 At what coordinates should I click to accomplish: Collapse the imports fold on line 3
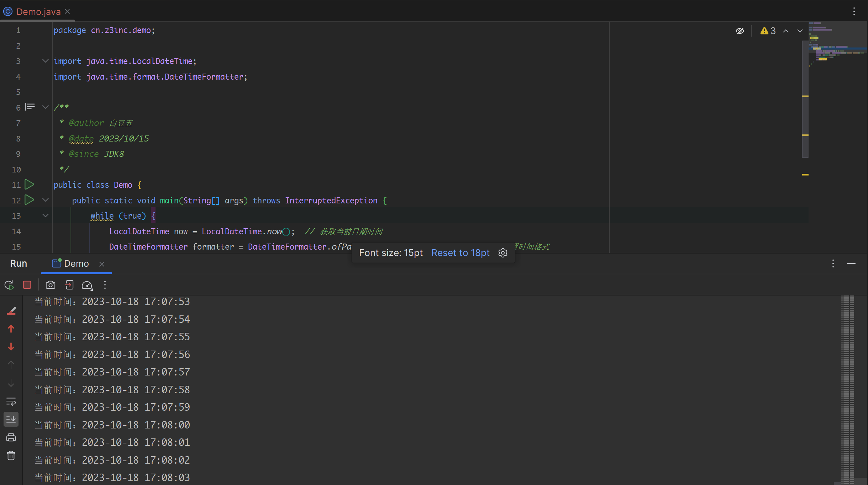(x=46, y=61)
